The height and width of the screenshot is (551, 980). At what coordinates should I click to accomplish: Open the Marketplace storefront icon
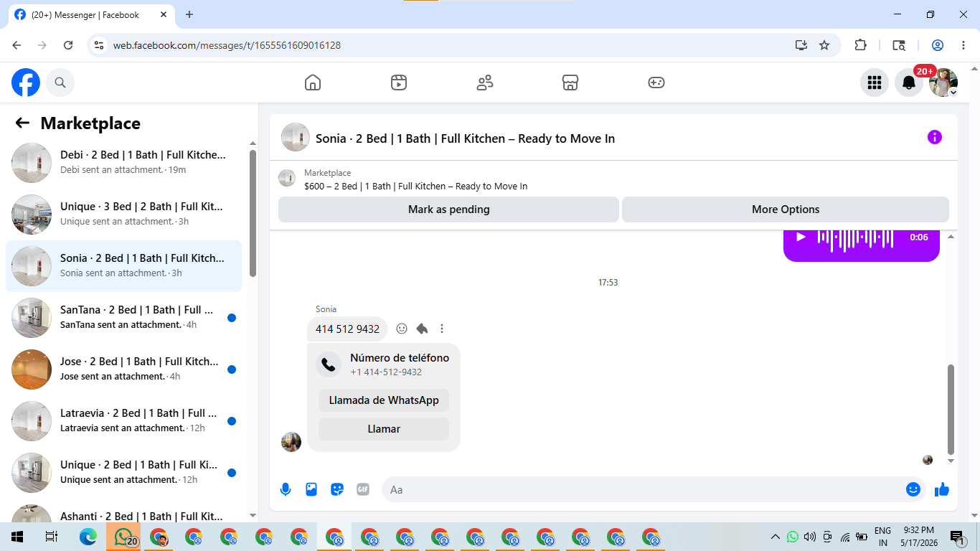click(x=570, y=83)
